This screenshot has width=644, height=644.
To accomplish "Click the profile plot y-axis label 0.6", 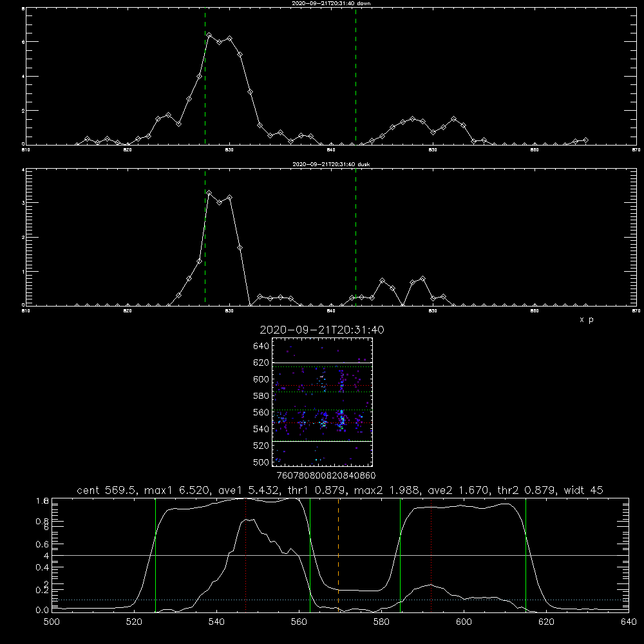I will (x=43, y=544).
